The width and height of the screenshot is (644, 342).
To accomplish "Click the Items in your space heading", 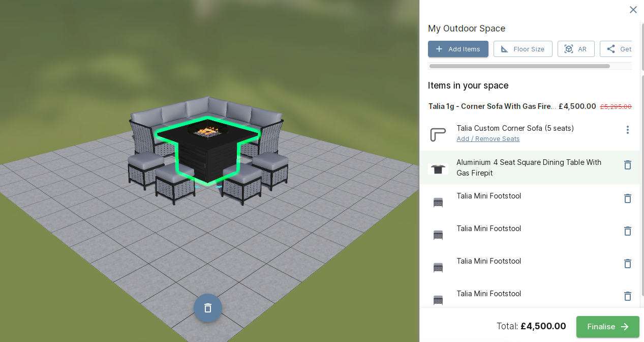I will 468,85.
